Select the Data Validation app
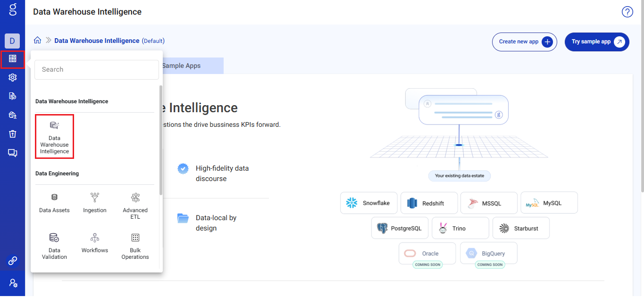Image resolution: width=644 pixels, height=297 pixels. tap(54, 246)
